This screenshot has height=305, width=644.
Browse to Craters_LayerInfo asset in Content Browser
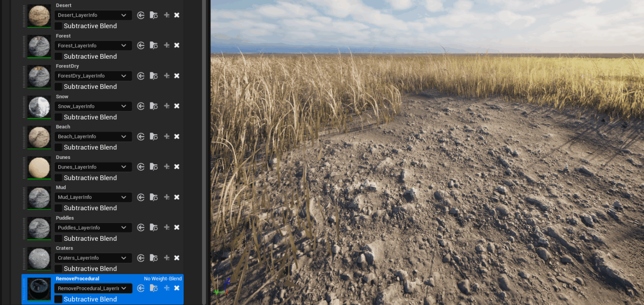pos(153,258)
